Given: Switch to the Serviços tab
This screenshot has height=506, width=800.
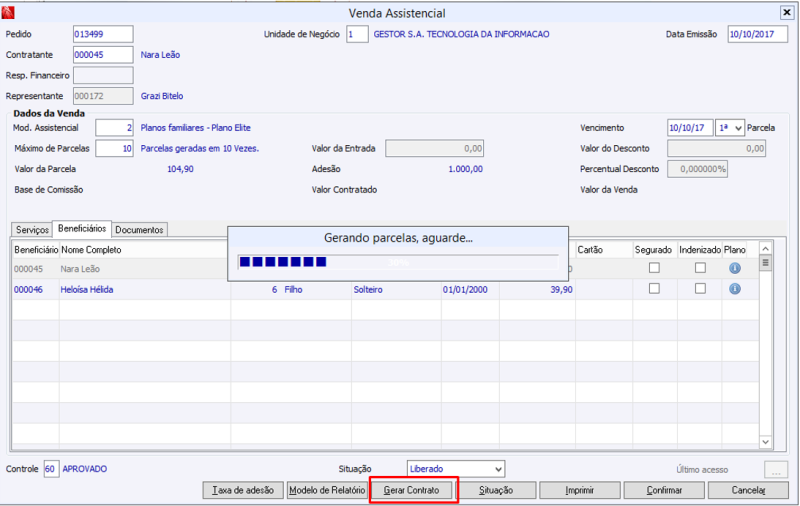Looking at the screenshot, I should [32, 230].
